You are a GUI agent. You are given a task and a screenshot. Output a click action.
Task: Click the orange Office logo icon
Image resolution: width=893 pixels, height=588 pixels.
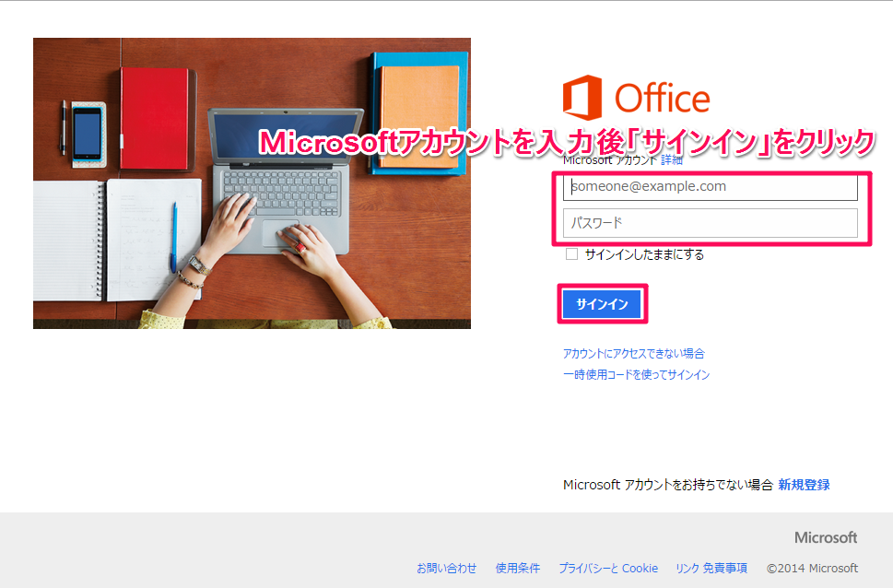click(582, 98)
